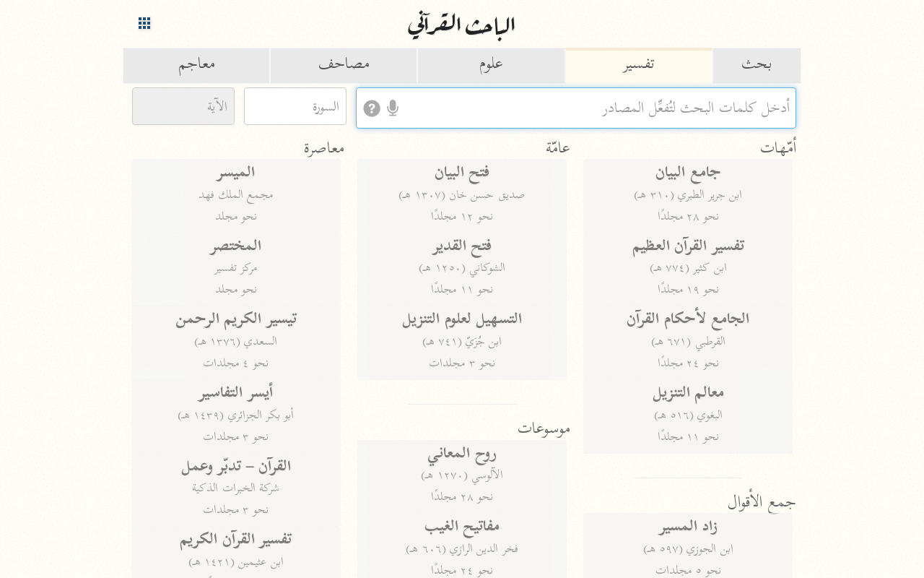Open the علوم tab
The height and width of the screenshot is (578, 924).
click(x=491, y=66)
